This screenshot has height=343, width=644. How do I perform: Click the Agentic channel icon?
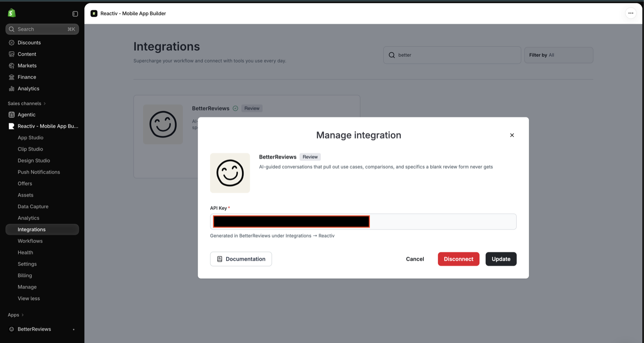pyautogui.click(x=12, y=115)
